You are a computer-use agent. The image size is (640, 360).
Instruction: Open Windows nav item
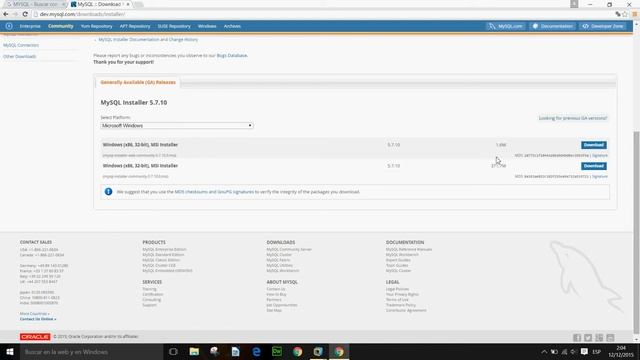(207, 26)
